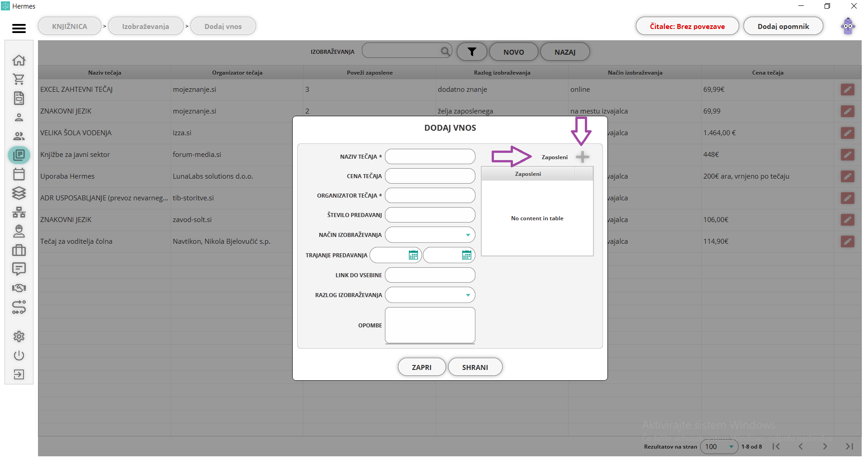The width and height of the screenshot is (868, 464).
Task: Edit the VELIKA ŠOLA VODENJA row
Action: click(x=848, y=133)
